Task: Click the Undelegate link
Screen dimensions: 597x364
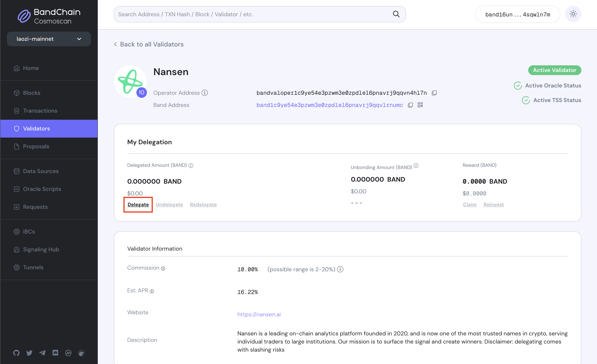Action: click(169, 204)
